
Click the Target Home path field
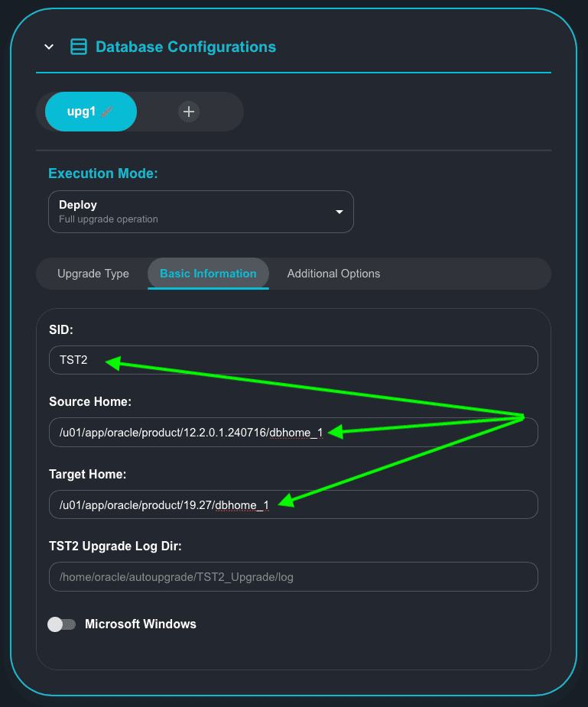[293, 504]
